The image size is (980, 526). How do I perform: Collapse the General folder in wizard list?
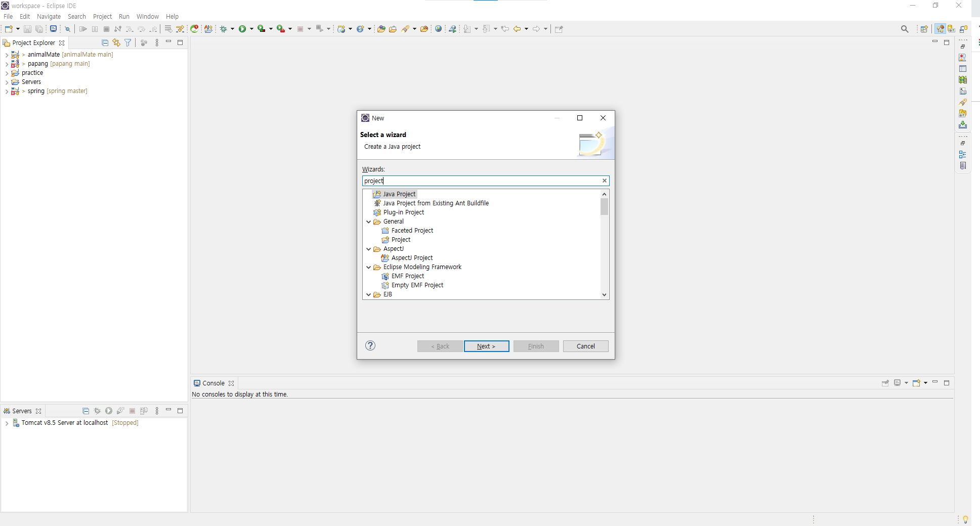tap(368, 222)
